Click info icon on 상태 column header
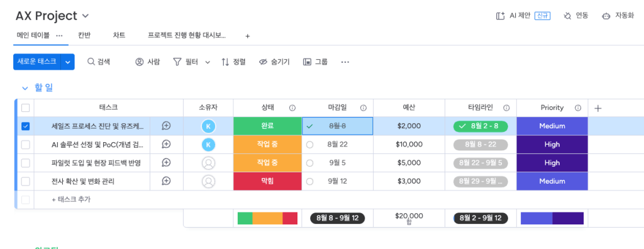644x249 pixels. 292,108
